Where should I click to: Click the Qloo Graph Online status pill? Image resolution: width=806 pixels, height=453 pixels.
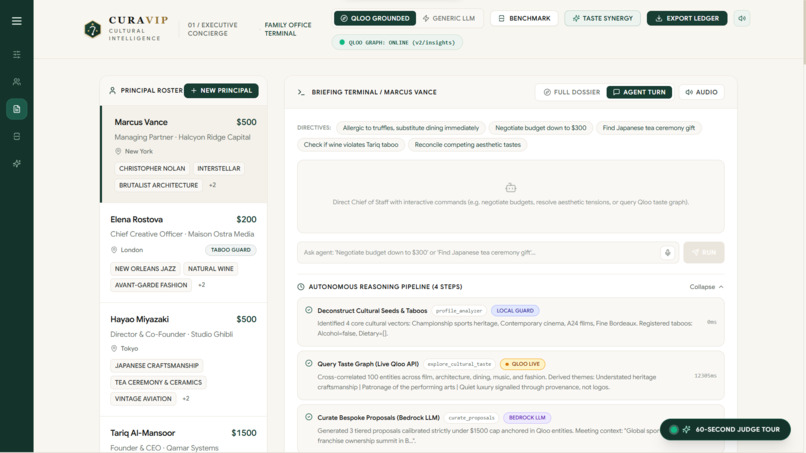pyautogui.click(x=397, y=43)
